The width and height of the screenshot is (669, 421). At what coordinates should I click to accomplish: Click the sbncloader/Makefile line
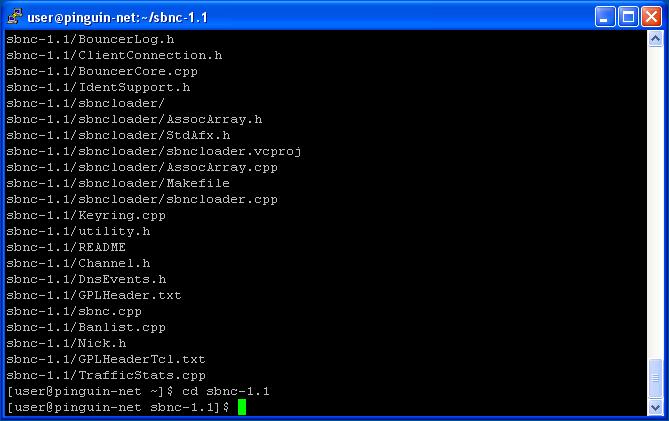pos(118,183)
